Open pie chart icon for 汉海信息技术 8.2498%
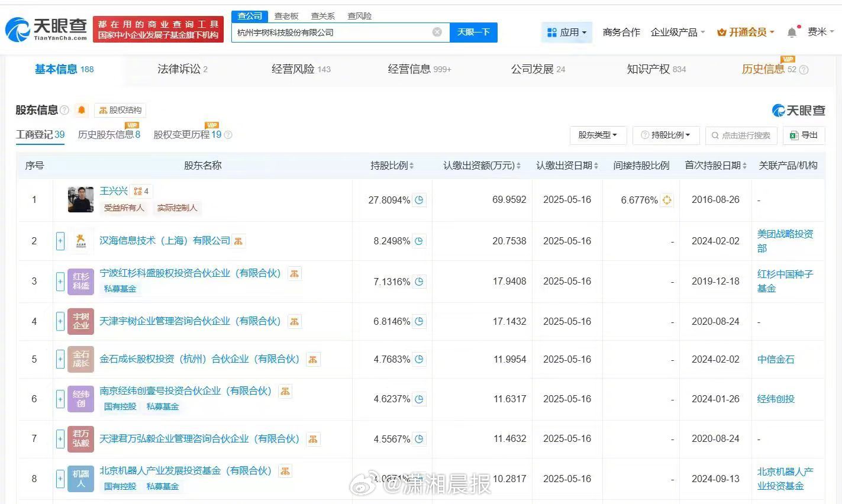Screen dimensions: 842x504 point(420,241)
